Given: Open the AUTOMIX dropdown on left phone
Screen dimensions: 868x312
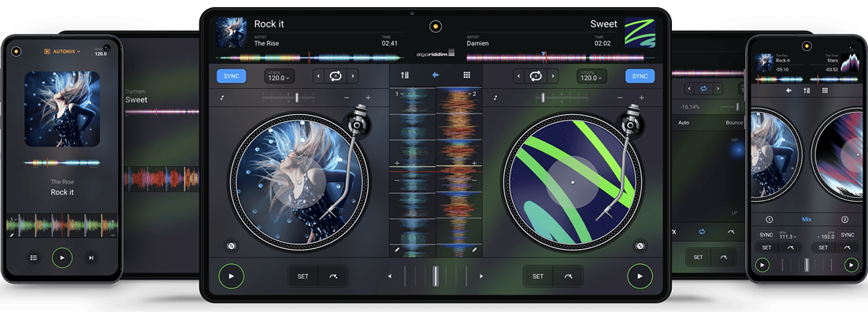Looking at the screenshot, I should 62,51.
